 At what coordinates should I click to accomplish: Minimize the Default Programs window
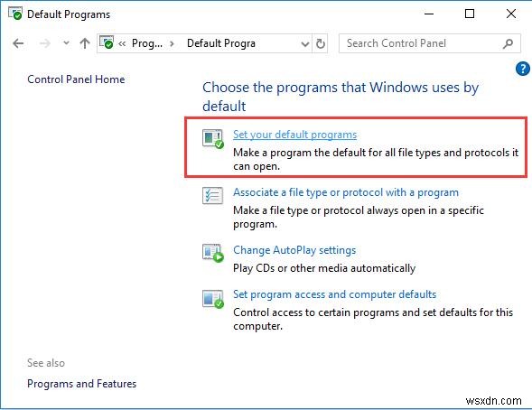tap(429, 14)
